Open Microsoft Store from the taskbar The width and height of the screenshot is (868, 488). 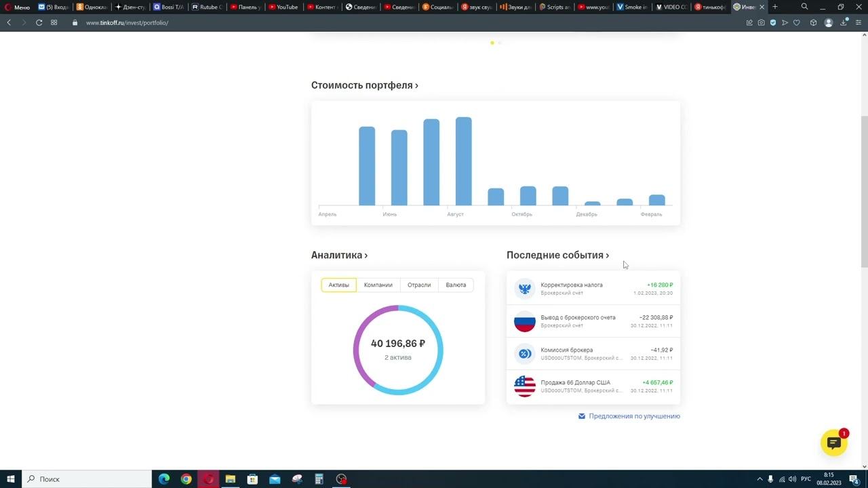pos(252,479)
